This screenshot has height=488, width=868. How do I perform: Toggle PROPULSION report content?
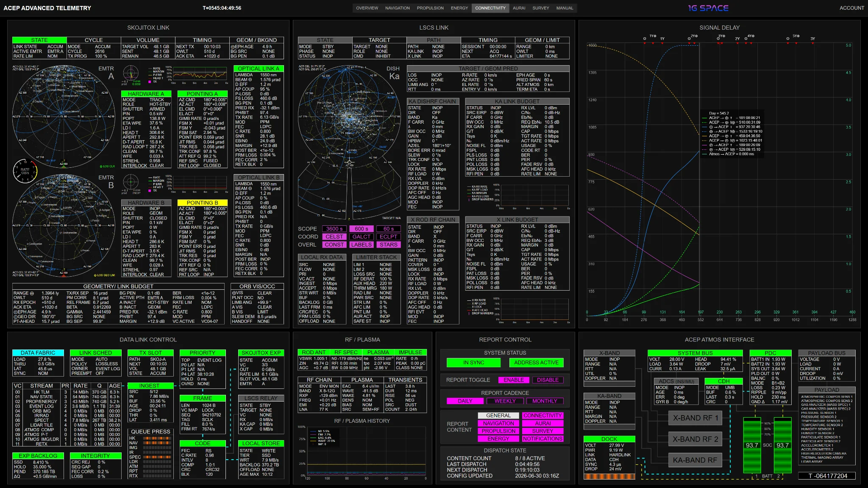coord(498,431)
